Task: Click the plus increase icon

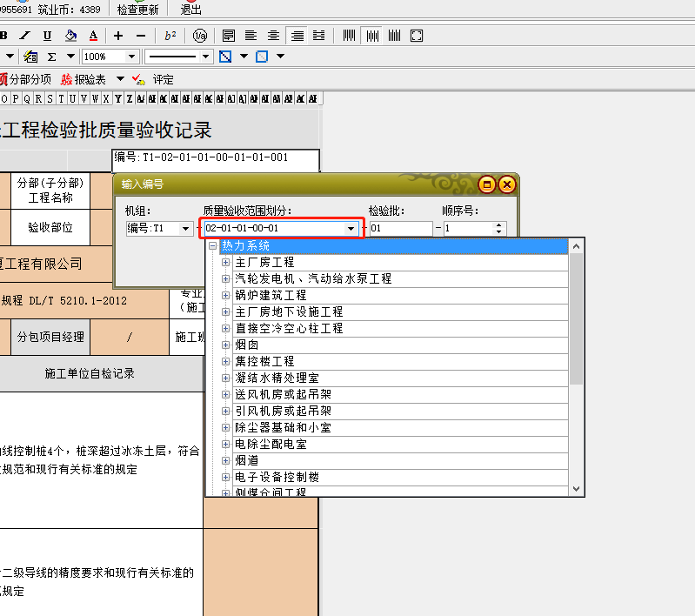Action: coord(118,36)
